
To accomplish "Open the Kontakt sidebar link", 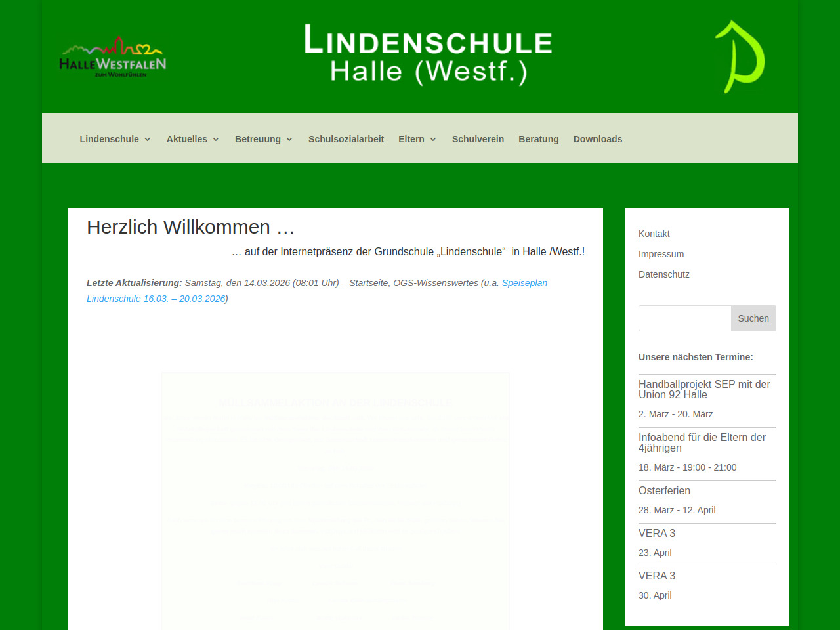I will 654,234.
